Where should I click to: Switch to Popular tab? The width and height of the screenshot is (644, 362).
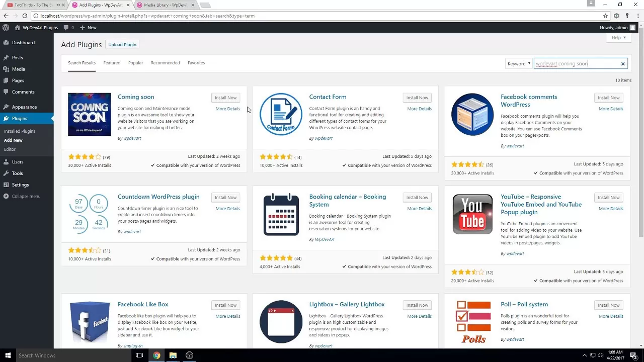coord(135,63)
